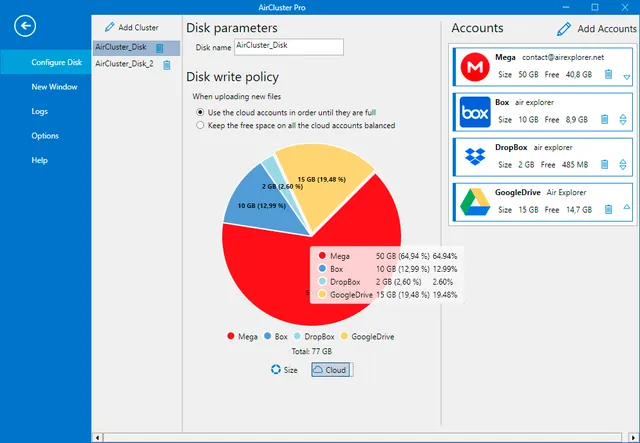Viewport: 640px width, 443px height.
Task: Select 'Use the cloud accounts in order' option
Action: tap(200, 112)
